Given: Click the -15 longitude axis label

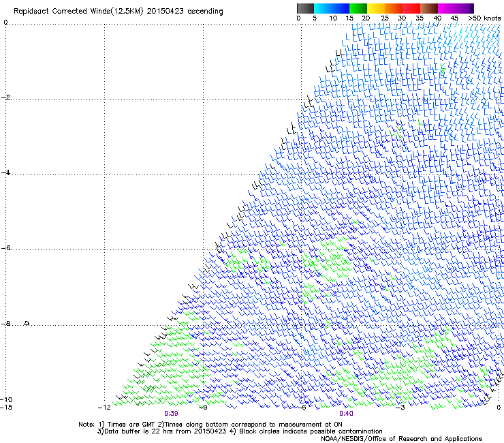Looking at the screenshot, I should point(6,408).
